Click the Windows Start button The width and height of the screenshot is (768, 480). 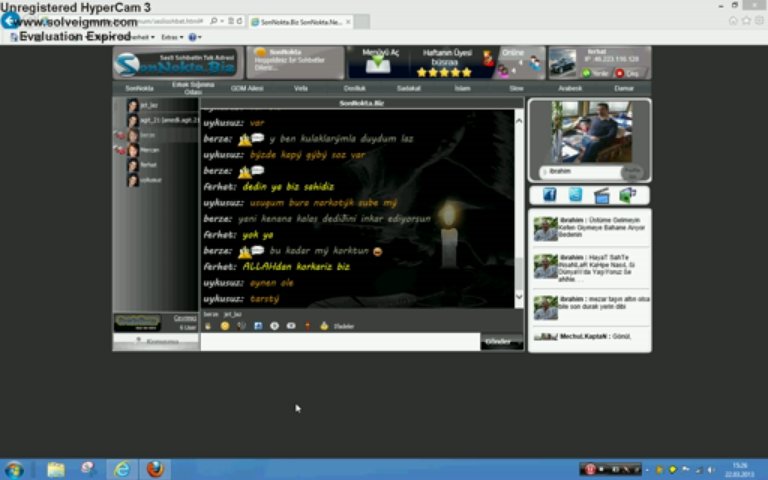pos(14,469)
